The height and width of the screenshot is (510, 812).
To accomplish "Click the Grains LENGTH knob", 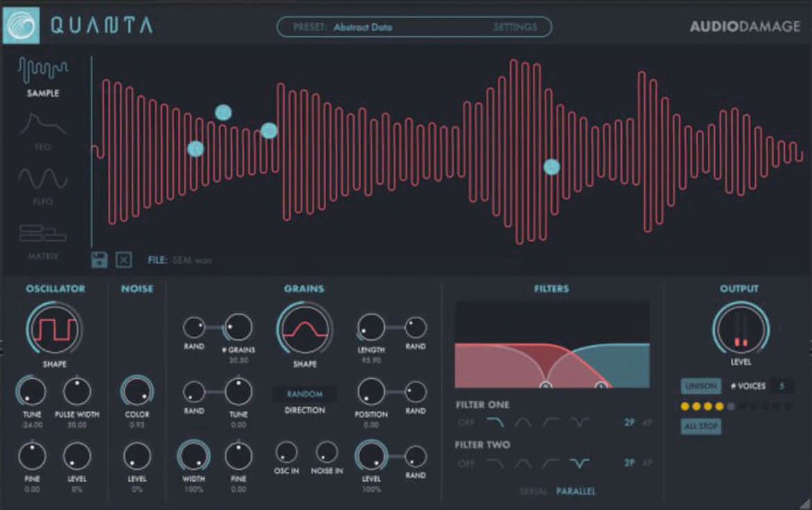I will [x=371, y=328].
